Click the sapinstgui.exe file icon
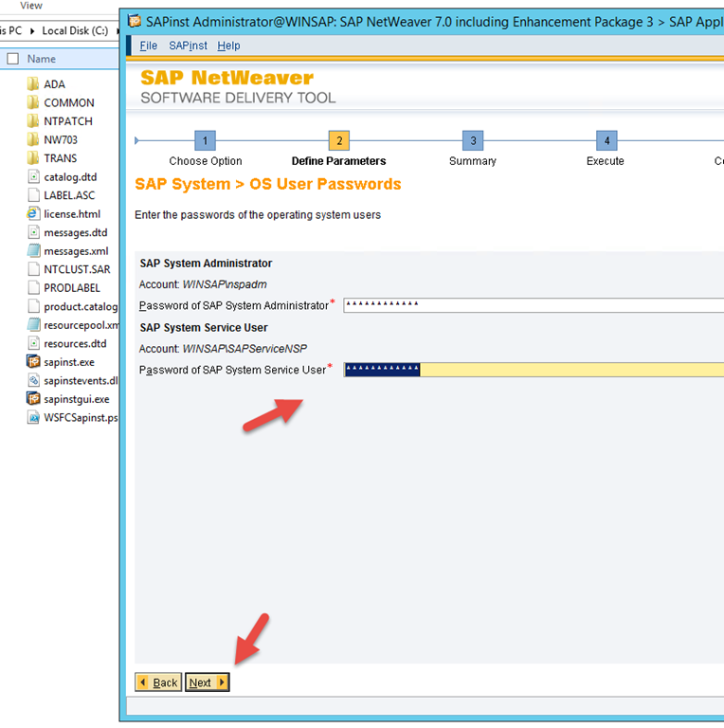724x728 pixels. click(x=34, y=399)
